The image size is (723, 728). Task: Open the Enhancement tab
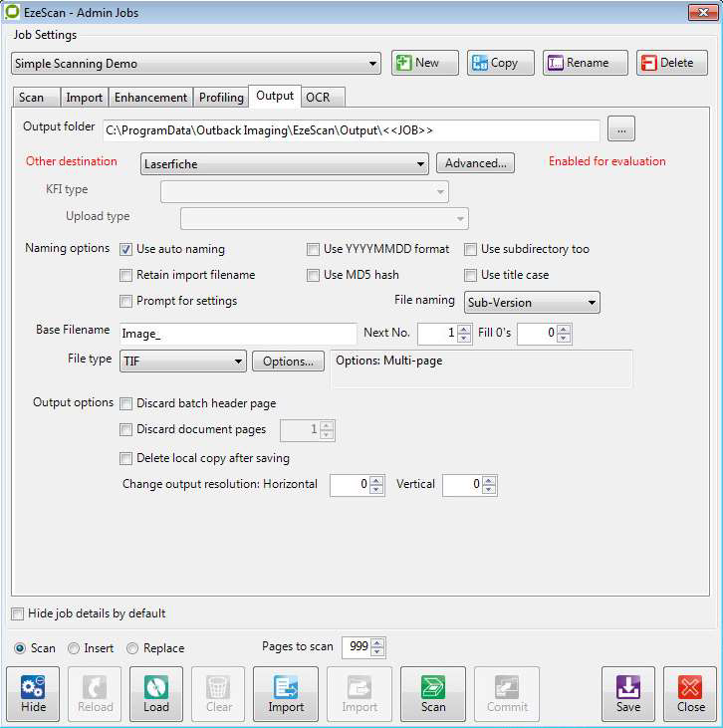(150, 97)
